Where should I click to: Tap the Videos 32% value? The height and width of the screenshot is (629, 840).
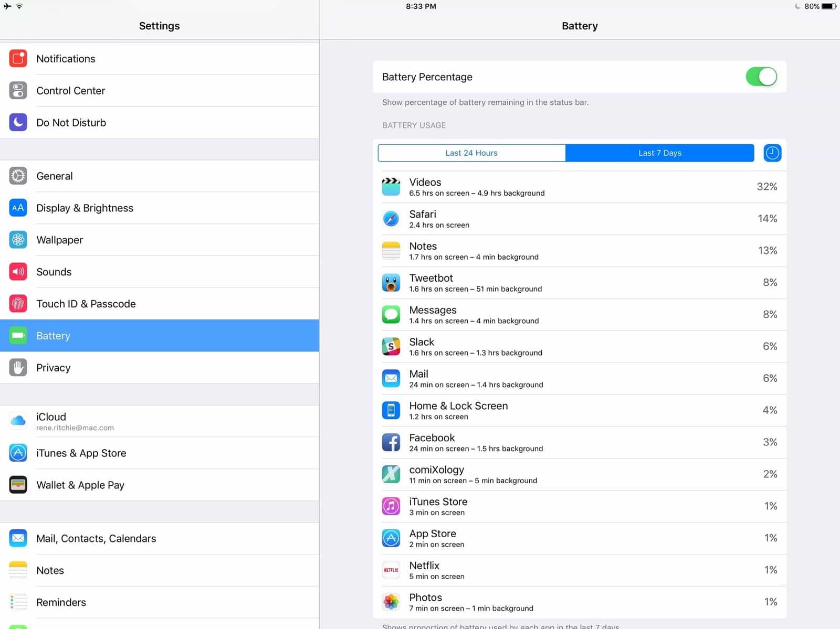[x=767, y=186]
